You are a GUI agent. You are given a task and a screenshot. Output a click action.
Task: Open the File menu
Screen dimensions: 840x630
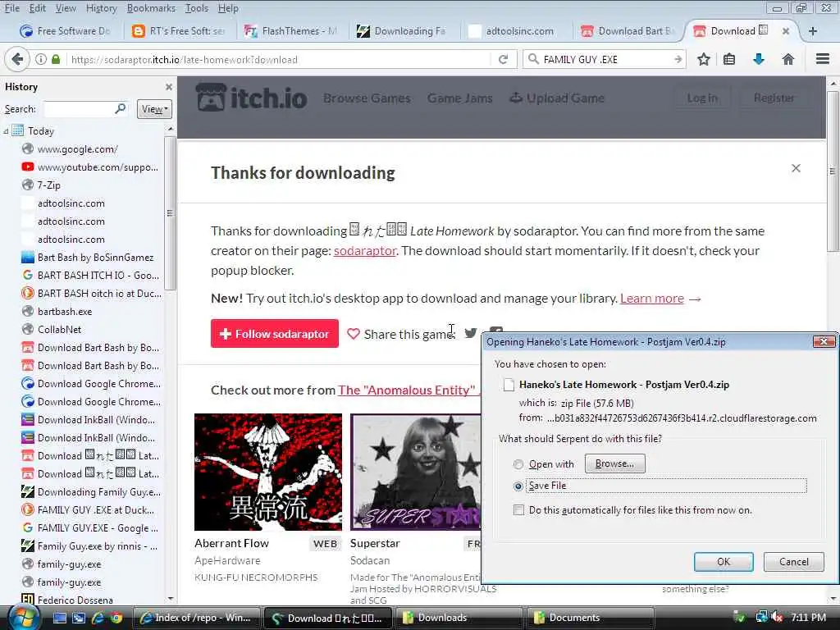click(x=11, y=8)
